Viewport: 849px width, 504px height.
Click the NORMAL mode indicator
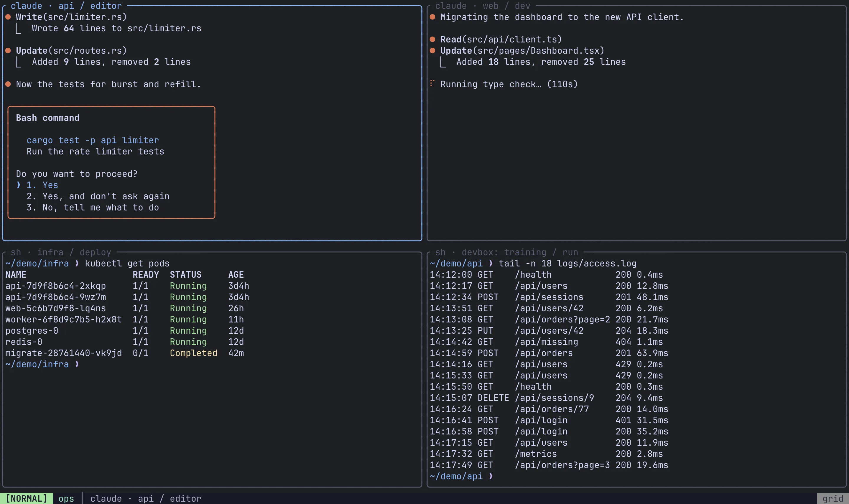coord(27,499)
